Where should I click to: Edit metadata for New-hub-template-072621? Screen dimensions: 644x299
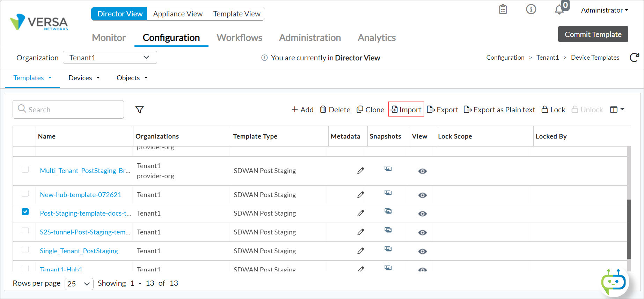click(x=360, y=195)
